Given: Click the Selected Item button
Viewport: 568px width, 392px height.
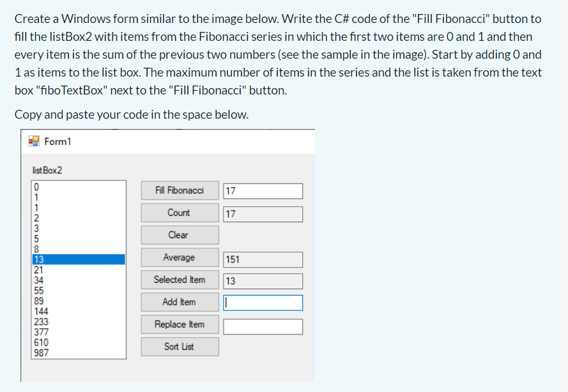Looking at the screenshot, I should click(180, 280).
